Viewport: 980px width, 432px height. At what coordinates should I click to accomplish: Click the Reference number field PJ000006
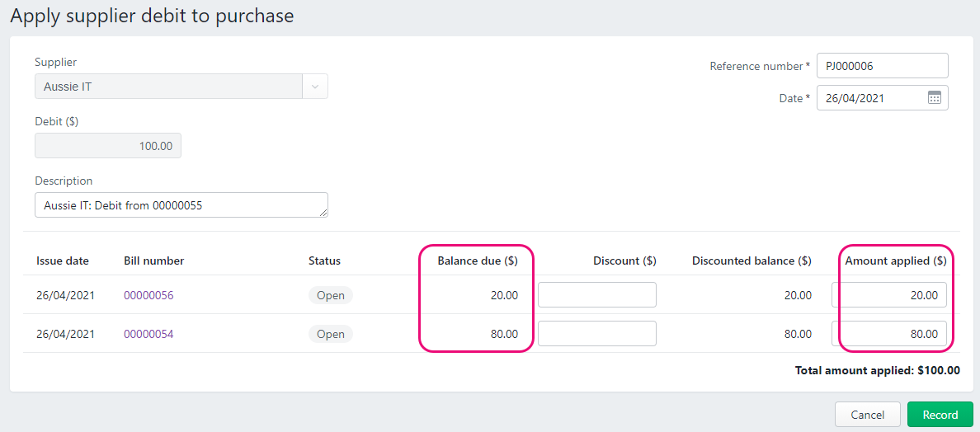pos(883,66)
